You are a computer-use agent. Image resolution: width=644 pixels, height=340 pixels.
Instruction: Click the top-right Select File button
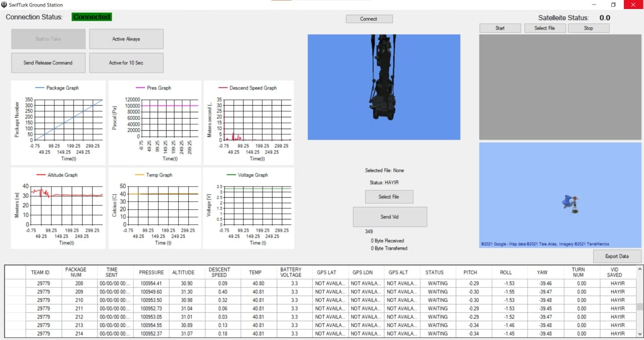pyautogui.click(x=544, y=28)
